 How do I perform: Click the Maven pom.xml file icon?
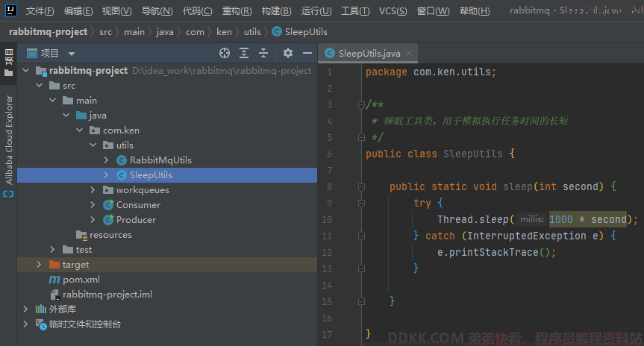coord(54,280)
